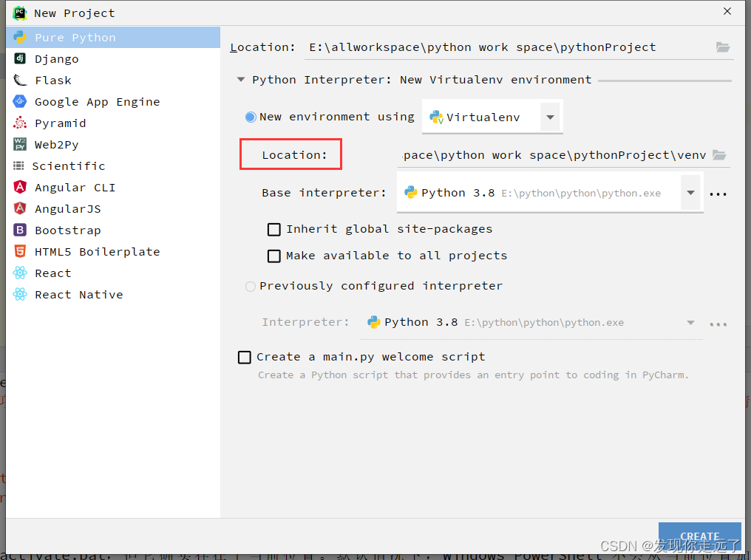Click the Angular CLI icon

(20, 187)
